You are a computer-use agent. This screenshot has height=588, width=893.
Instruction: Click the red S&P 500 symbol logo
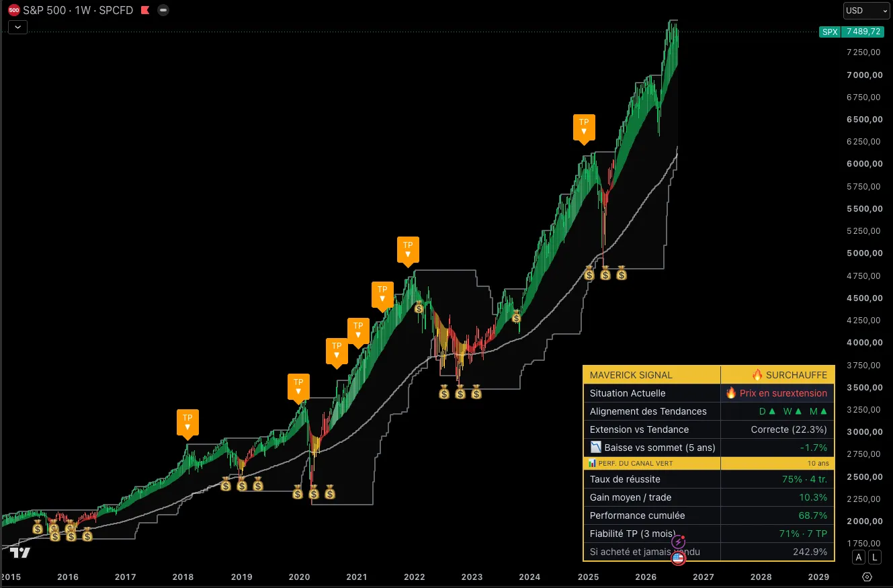(x=13, y=10)
